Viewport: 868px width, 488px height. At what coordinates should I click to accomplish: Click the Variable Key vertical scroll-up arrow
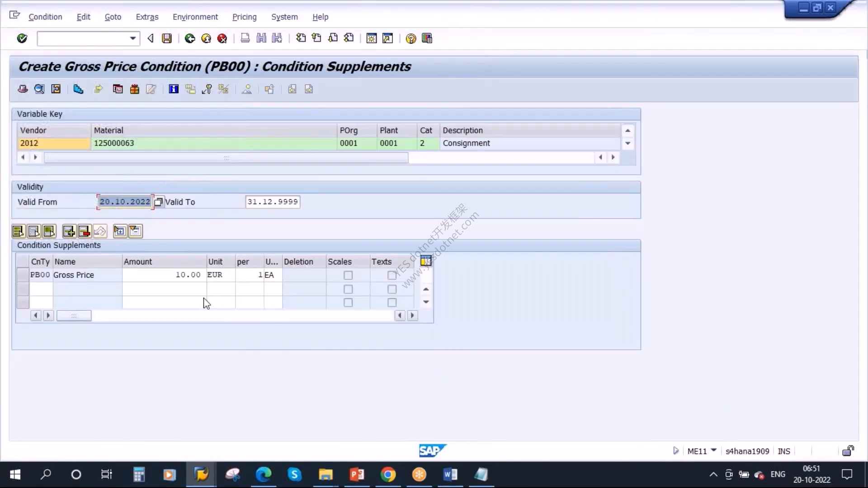point(627,131)
